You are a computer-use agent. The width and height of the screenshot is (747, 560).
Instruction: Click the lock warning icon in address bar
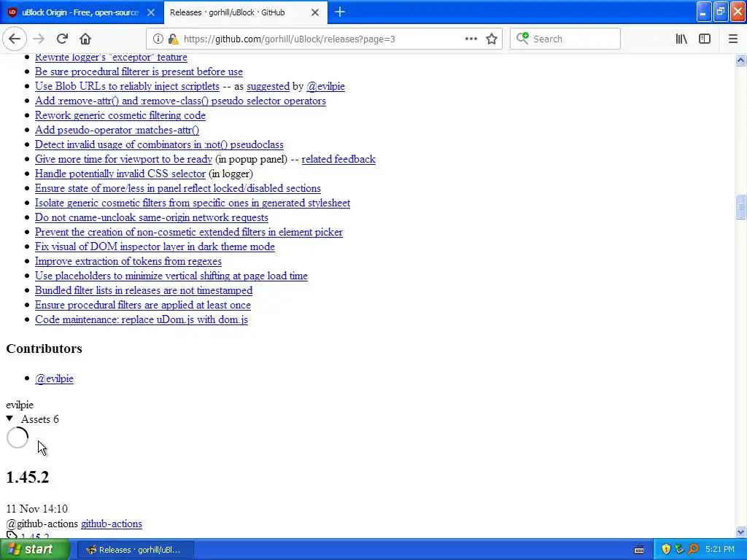click(174, 39)
